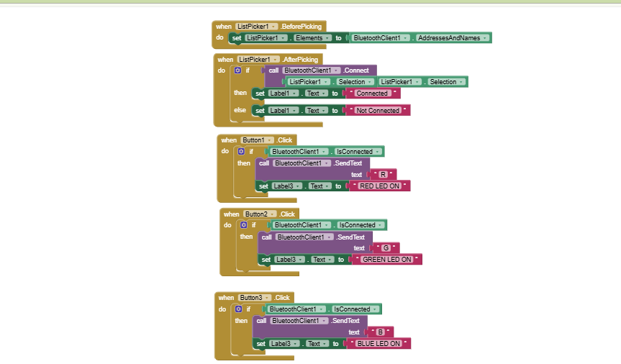Screen dimensions: 621x364
Task: Open BluetoothClient1 dropdown in Button1 SendText call
Action: tap(302, 163)
